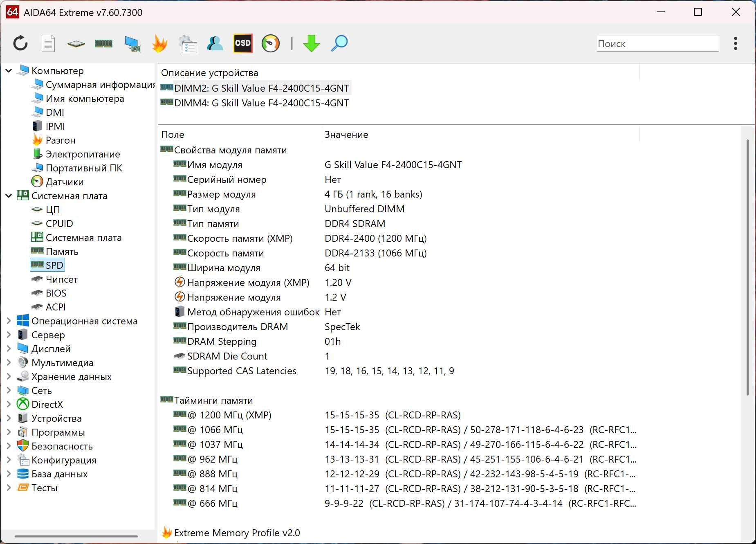Screen dimensions: 756x544
Task: Select Extreme Memory Profile v2.0 section
Action: (231, 533)
